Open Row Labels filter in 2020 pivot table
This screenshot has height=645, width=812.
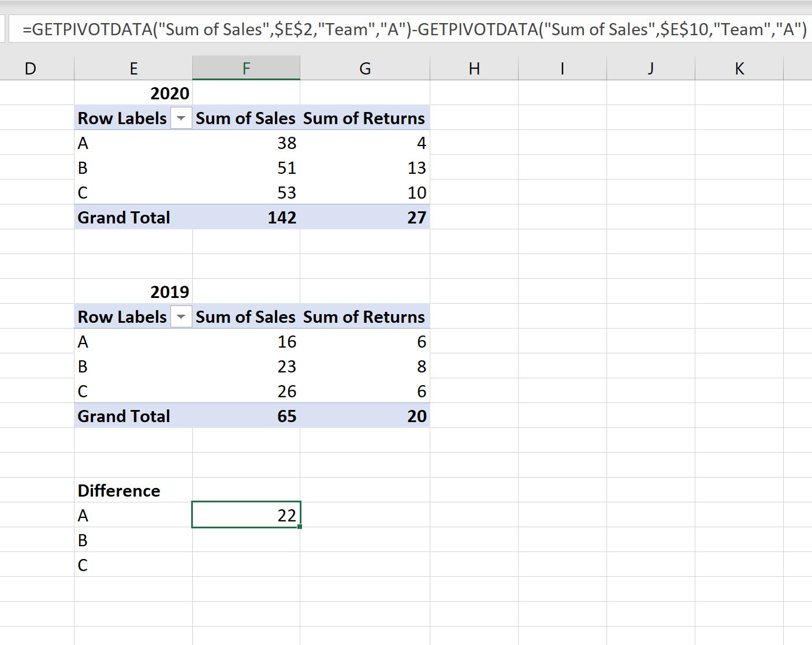tap(181, 118)
